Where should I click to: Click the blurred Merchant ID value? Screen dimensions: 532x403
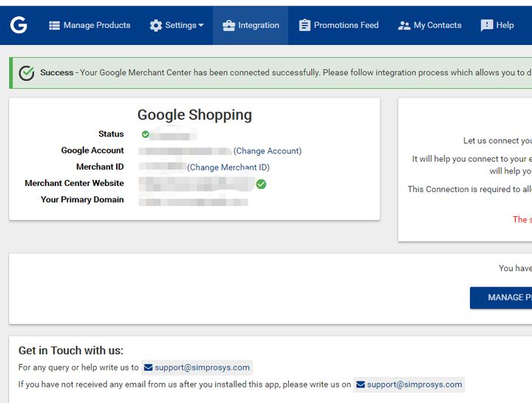(x=162, y=166)
